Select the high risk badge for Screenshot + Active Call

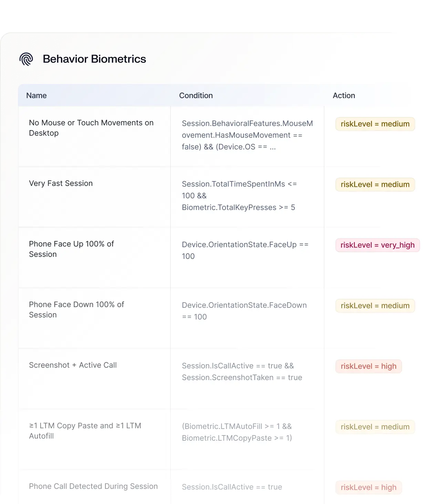click(369, 366)
